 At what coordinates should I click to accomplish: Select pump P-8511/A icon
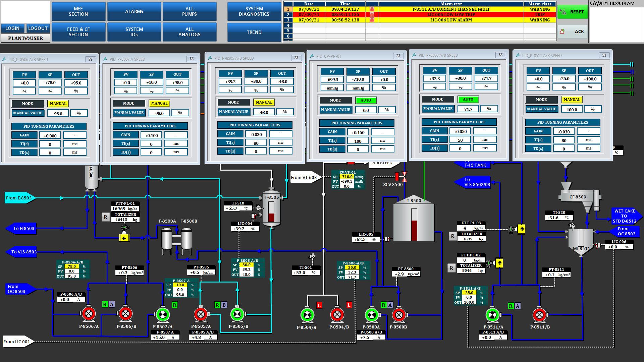coord(492,315)
